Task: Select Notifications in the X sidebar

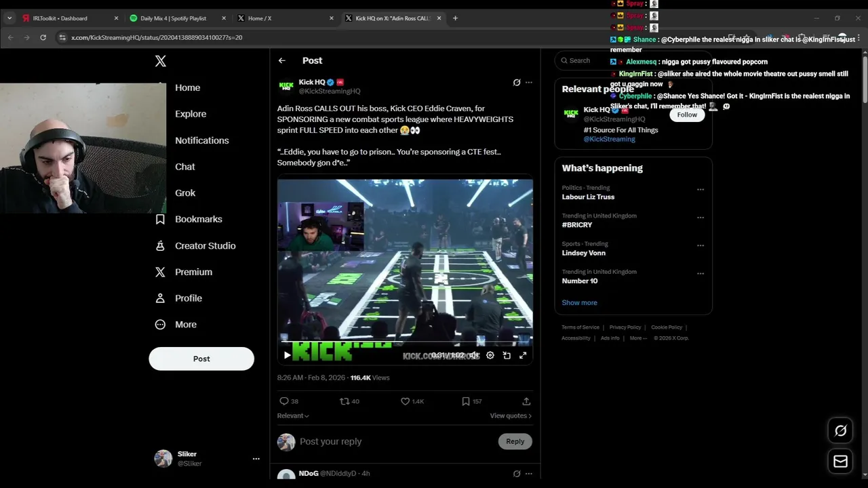Action: 202,140
